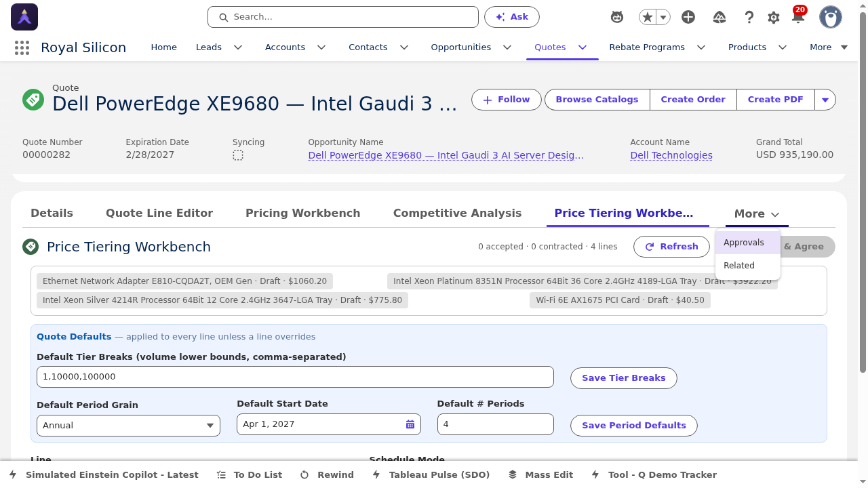Open the To Do List utility
This screenshot has width=868, height=488.
coord(249,474)
